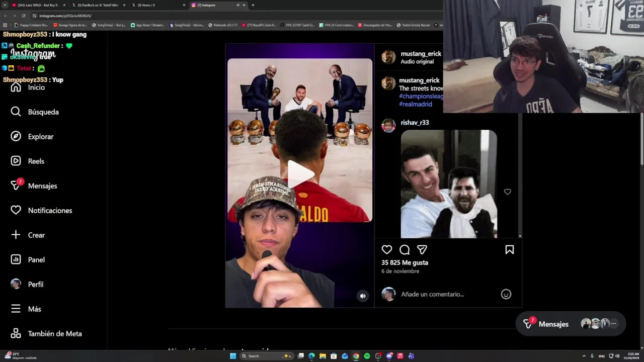Open the emoji picker in comment box
This screenshot has height=362, width=644.
pyautogui.click(x=506, y=294)
